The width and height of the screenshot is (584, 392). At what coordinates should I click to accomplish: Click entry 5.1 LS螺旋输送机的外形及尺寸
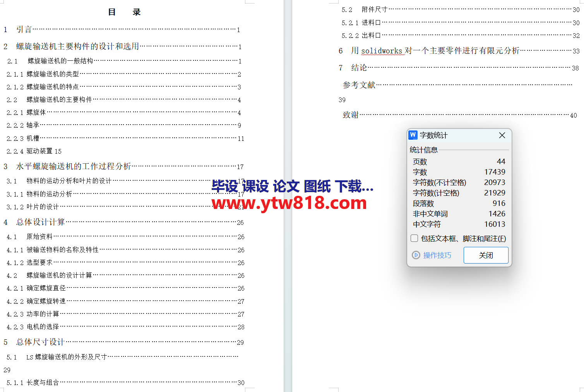click(x=122, y=357)
